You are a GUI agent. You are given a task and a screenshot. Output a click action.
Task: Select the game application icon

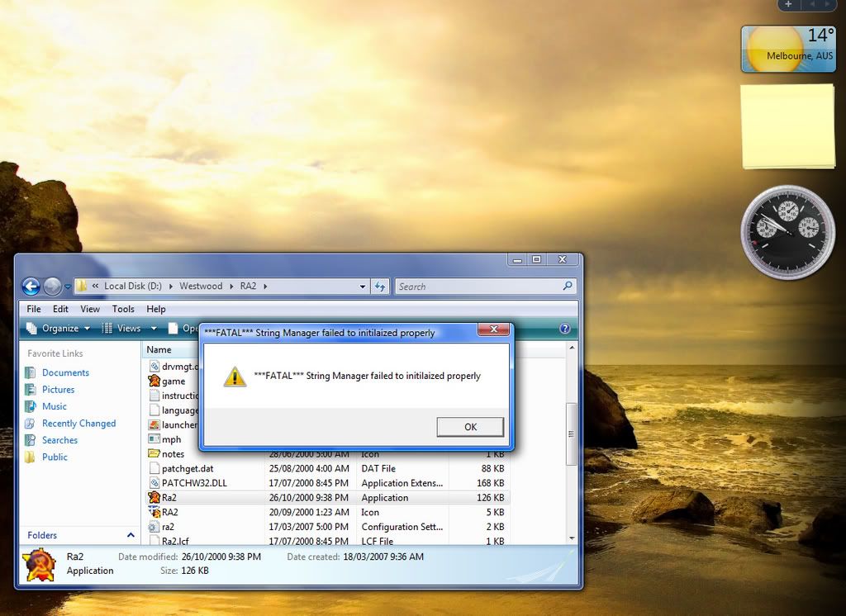[154, 381]
